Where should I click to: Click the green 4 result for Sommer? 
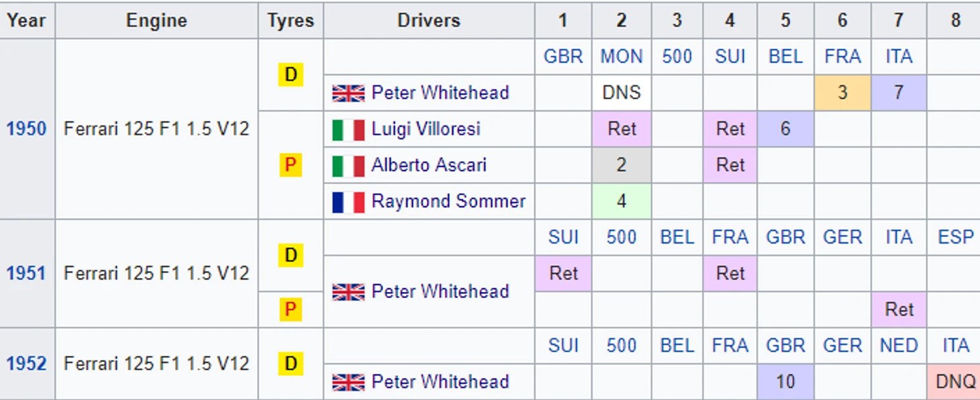(622, 201)
